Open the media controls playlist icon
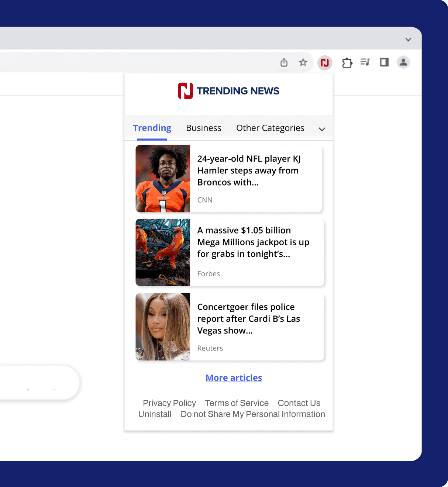The width and height of the screenshot is (448, 487). (365, 62)
